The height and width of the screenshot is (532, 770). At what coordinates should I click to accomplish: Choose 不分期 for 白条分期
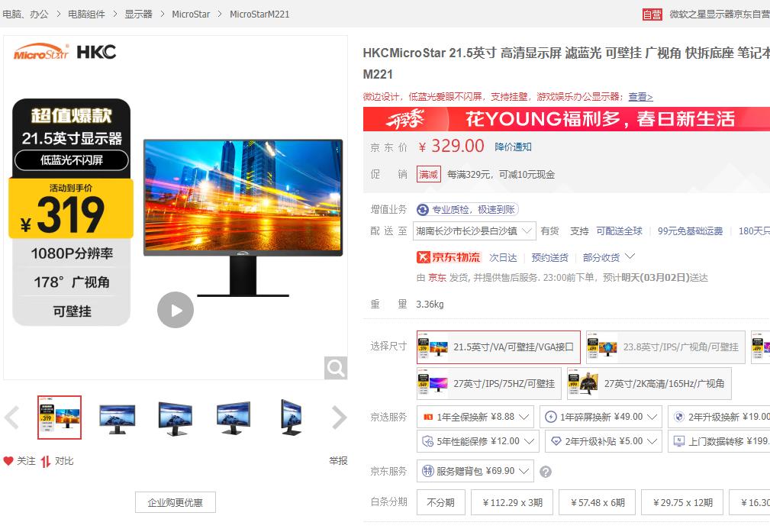click(440, 502)
